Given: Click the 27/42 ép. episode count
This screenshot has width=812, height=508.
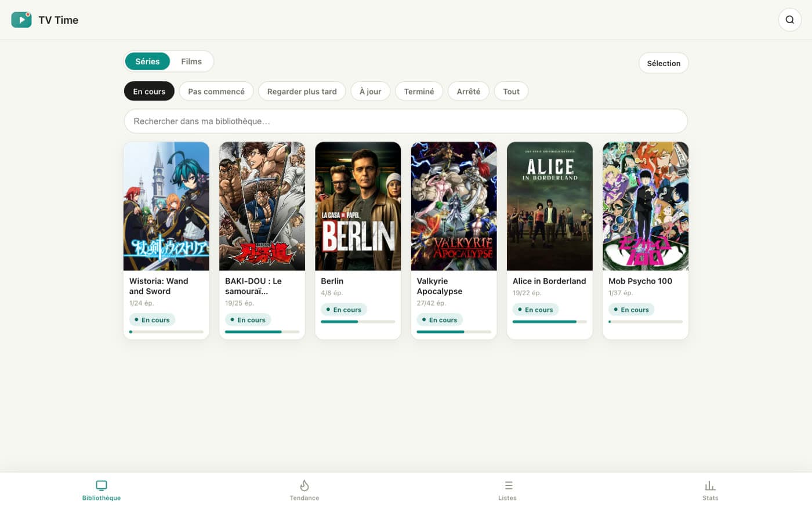Looking at the screenshot, I should [x=431, y=303].
